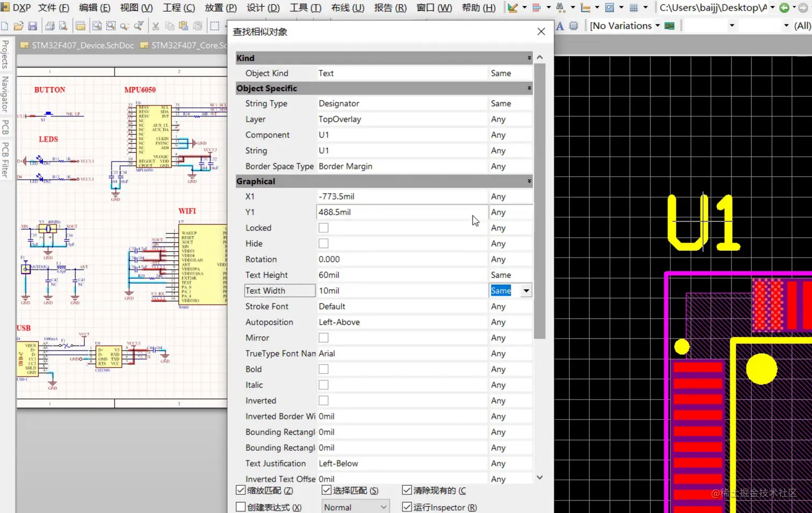Click the Rotation value 0.000
Screen dimensions: 812x513
coord(402,259)
